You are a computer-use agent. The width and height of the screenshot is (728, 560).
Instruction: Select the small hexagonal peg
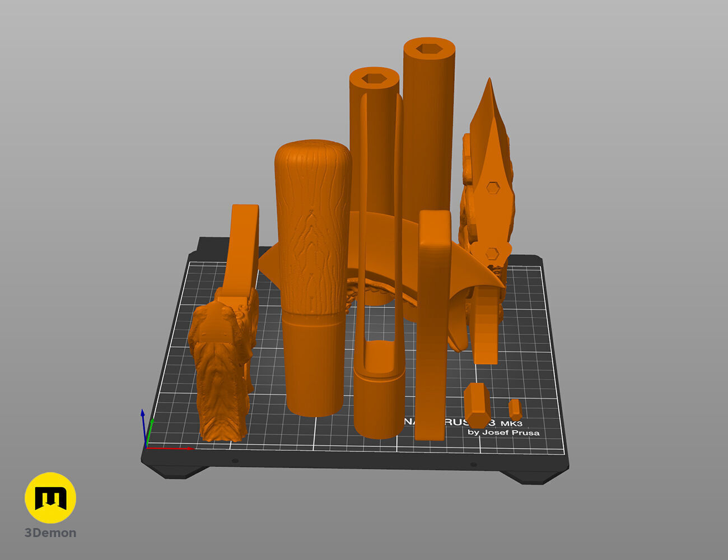515,409
